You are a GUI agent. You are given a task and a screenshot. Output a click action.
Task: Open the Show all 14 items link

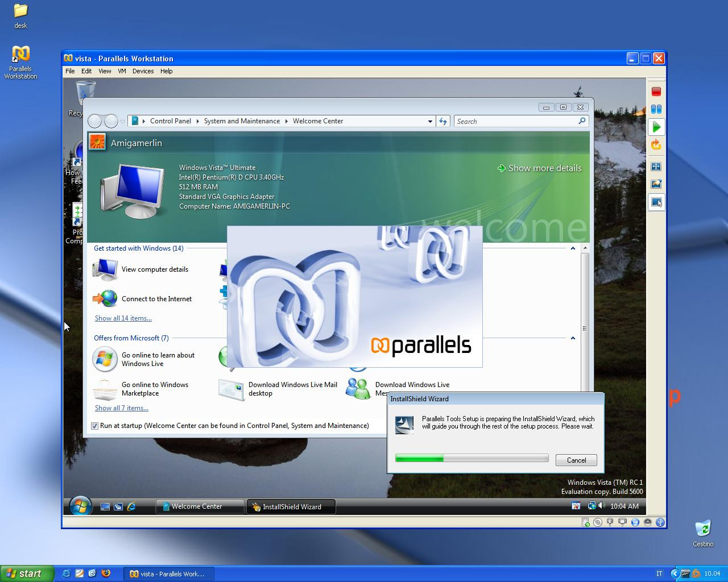[123, 318]
